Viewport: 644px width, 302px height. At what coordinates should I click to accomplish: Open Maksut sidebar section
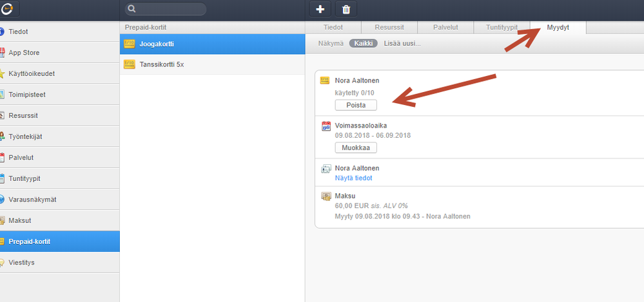(59, 220)
